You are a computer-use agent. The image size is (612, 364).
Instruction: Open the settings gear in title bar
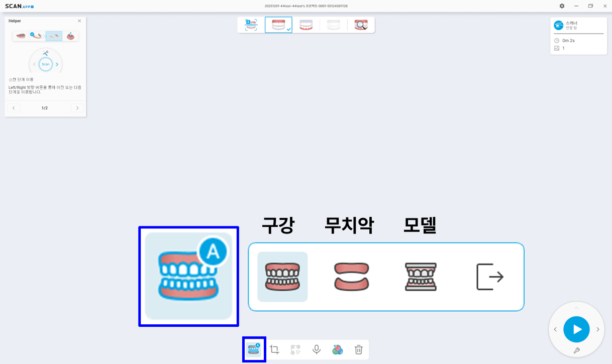pyautogui.click(x=562, y=6)
